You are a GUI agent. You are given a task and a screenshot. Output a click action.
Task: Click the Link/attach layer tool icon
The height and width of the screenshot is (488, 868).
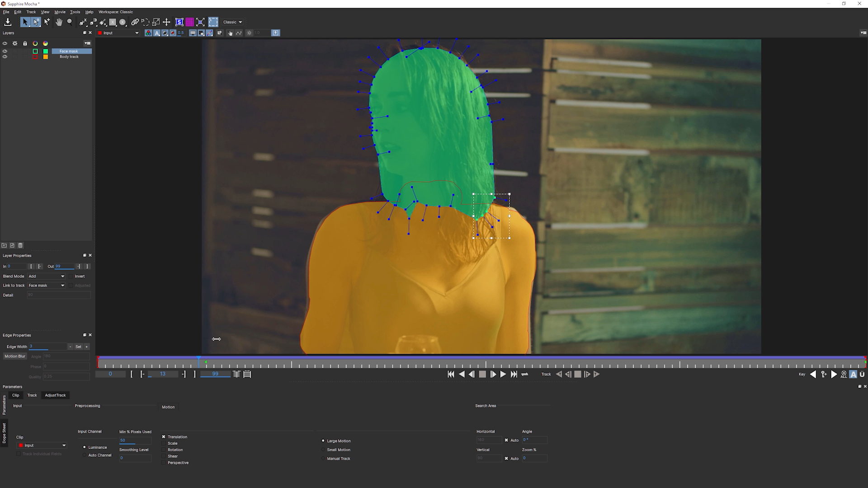click(x=135, y=22)
